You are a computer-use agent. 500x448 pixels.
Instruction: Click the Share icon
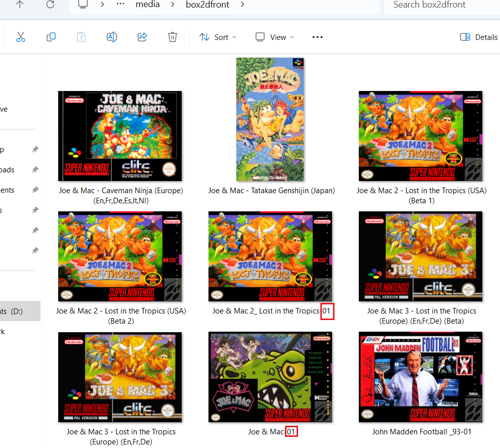click(x=142, y=37)
